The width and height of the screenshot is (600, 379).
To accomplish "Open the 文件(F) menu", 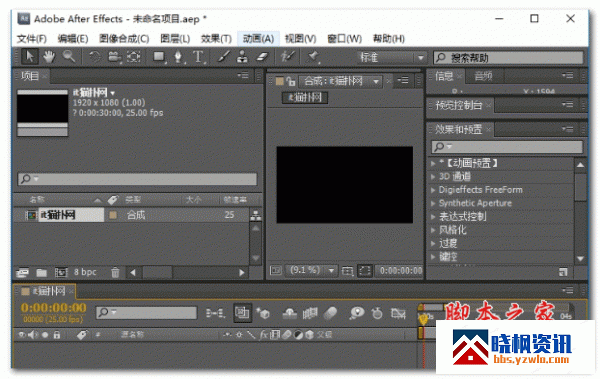I will [x=32, y=39].
